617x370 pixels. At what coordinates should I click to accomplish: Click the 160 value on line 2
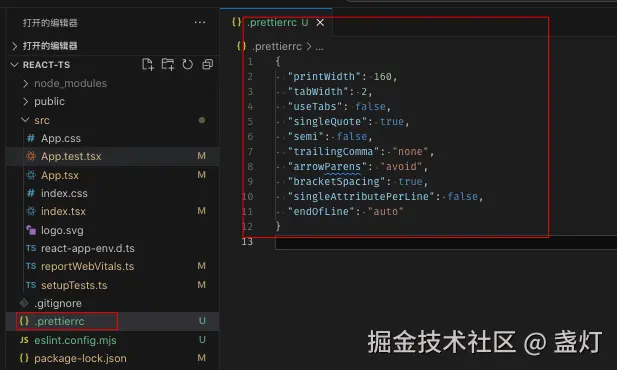382,76
